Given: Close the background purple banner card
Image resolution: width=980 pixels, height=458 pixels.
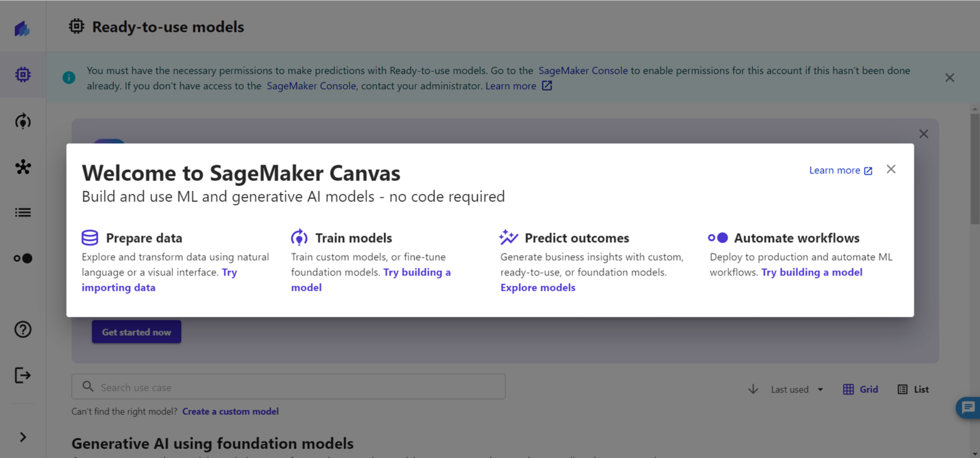Looking at the screenshot, I should tap(924, 134).
